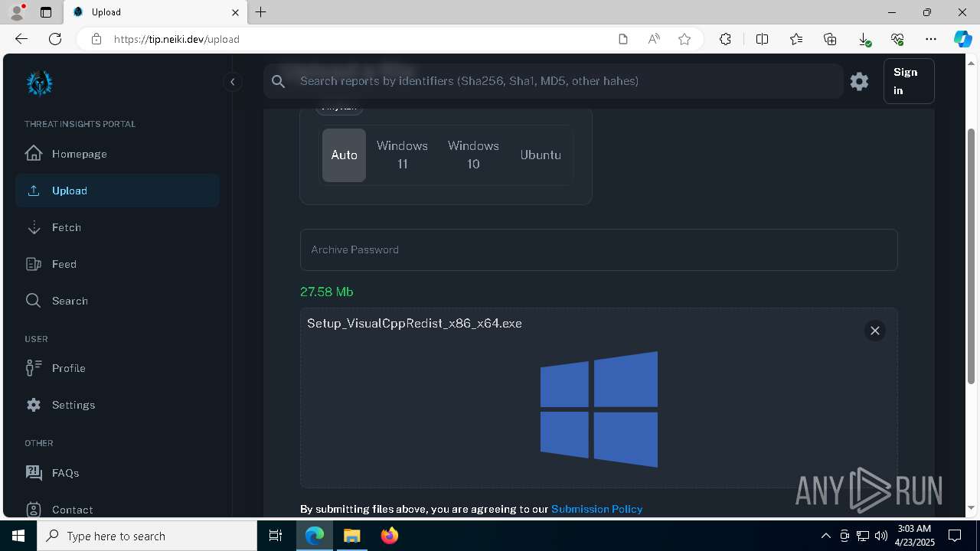Open the browser Extensions icon
This screenshot has height=551, width=980.
click(725, 39)
